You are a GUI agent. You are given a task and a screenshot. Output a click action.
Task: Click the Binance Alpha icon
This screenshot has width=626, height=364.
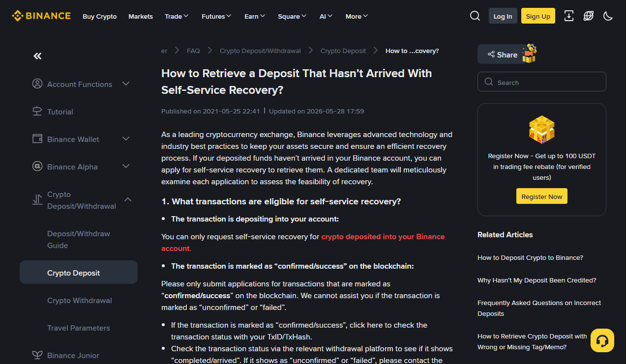pos(37,167)
